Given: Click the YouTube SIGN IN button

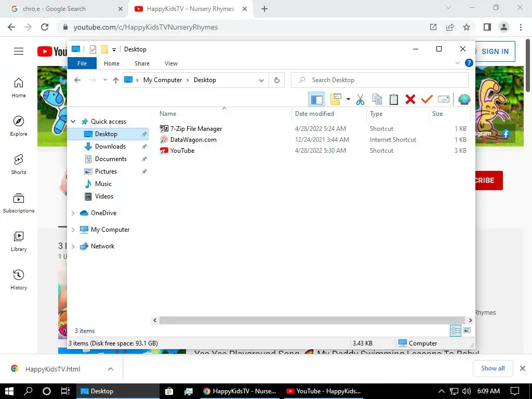Looking at the screenshot, I should 495,51.
